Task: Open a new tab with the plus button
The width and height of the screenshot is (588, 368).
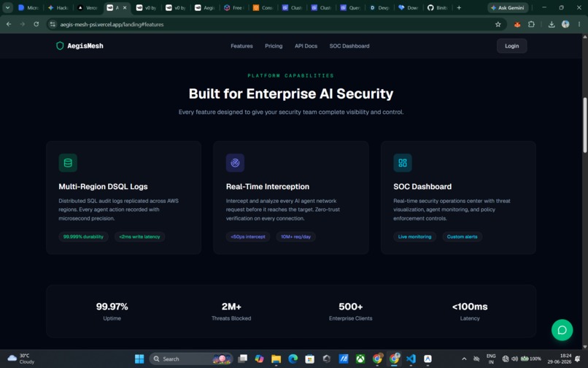Action: [459, 7]
